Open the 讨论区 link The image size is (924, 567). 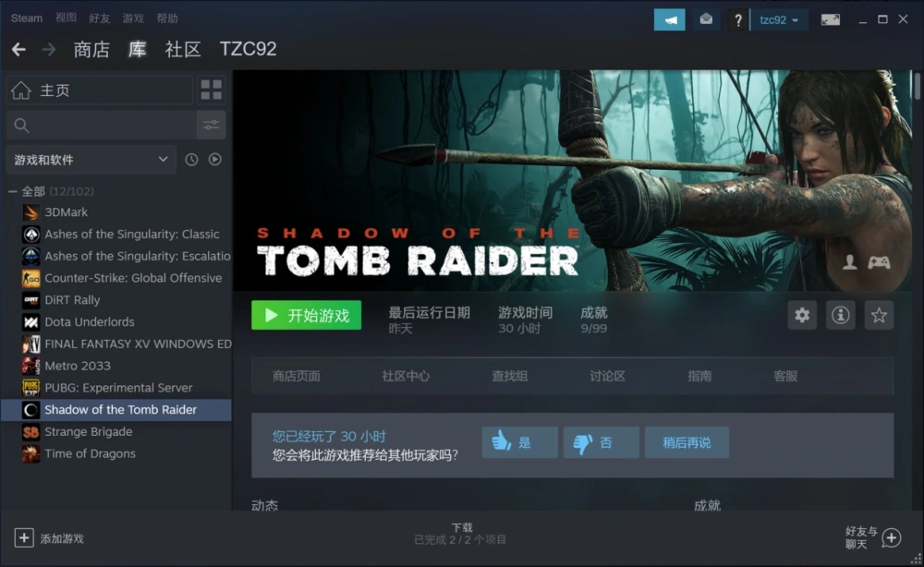point(608,376)
